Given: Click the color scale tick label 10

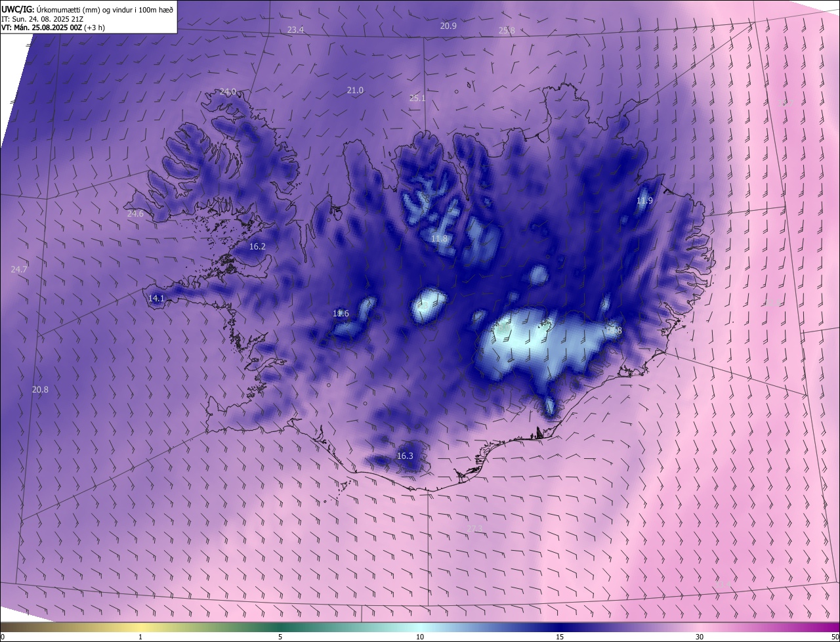Looking at the screenshot, I should (420, 637).
